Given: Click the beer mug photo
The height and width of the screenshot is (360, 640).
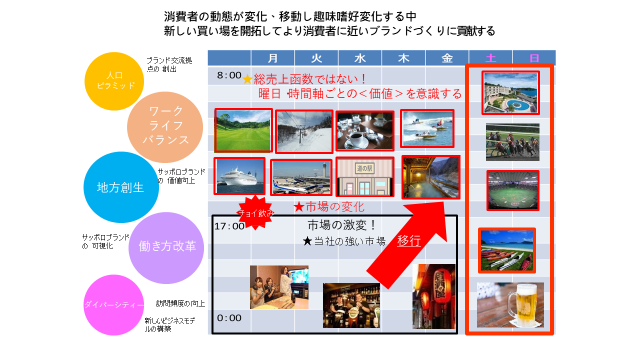Looking at the screenshot, I should pyautogui.click(x=510, y=304).
